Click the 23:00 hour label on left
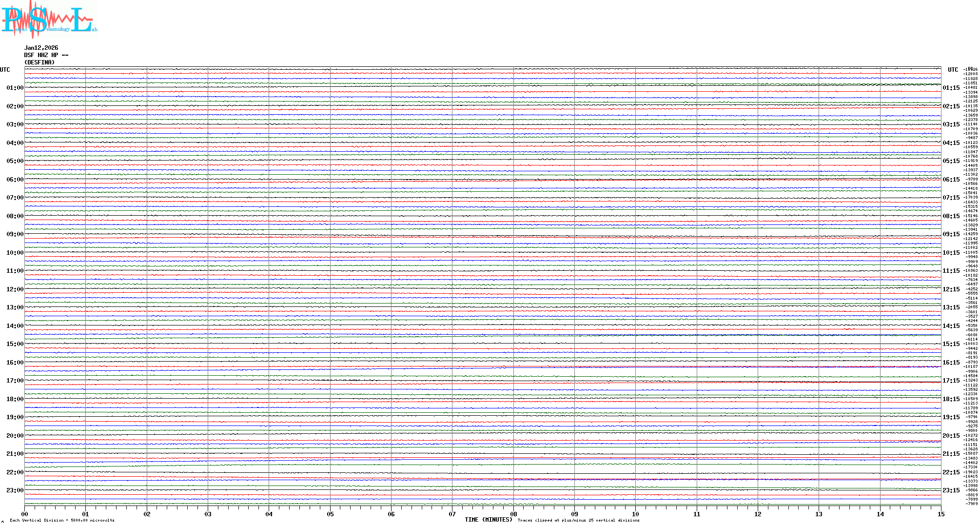This screenshot has height=527, width=980. 15,490
